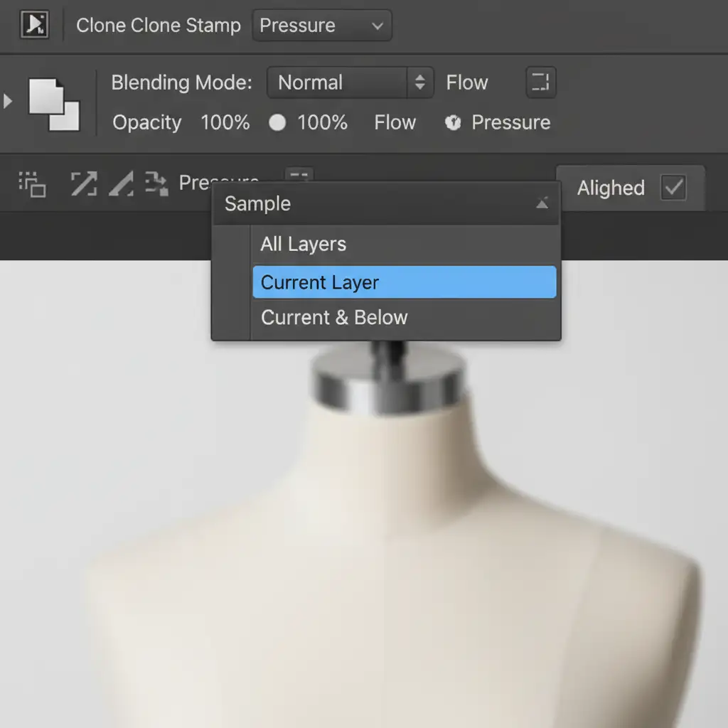This screenshot has width=728, height=728.
Task: Click the diagonal triangle ramp icon
Action: pos(121,184)
